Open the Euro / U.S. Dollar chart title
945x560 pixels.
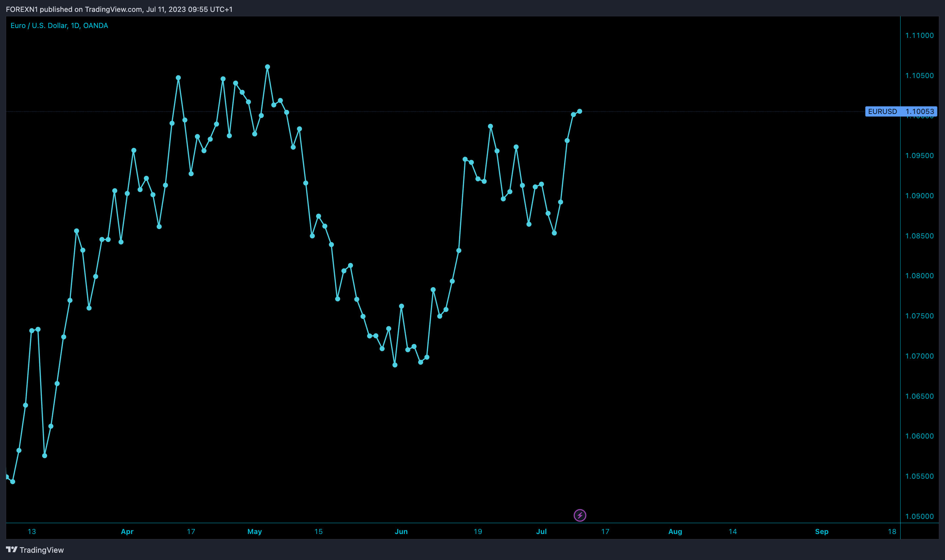click(59, 26)
